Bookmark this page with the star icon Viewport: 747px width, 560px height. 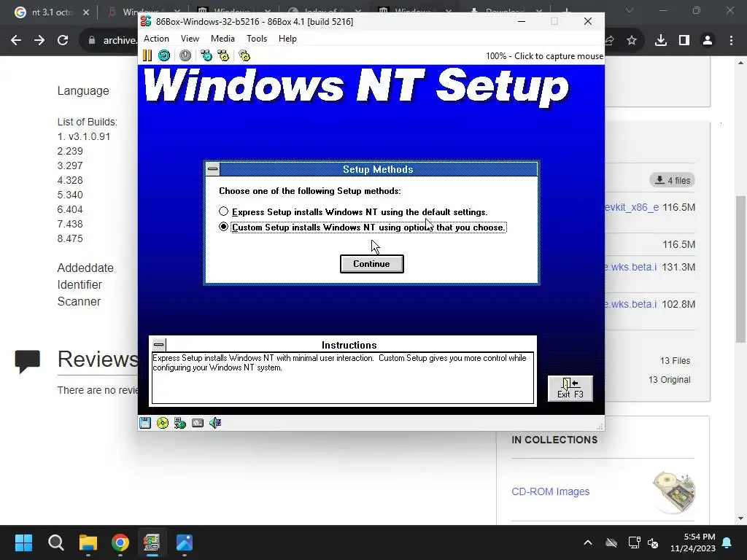pos(632,41)
